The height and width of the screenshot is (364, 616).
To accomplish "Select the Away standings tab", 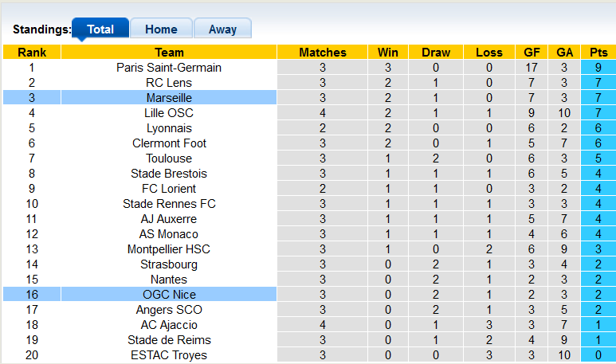I will click(x=222, y=29).
